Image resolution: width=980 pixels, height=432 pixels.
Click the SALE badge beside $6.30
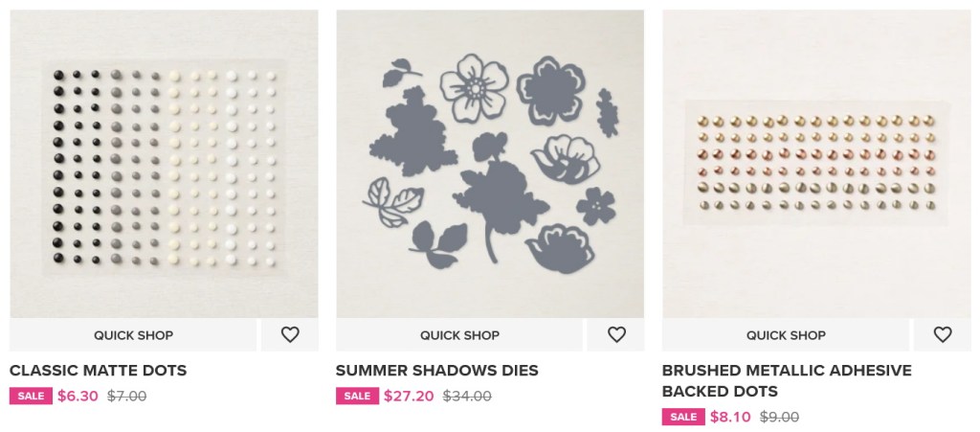point(31,397)
